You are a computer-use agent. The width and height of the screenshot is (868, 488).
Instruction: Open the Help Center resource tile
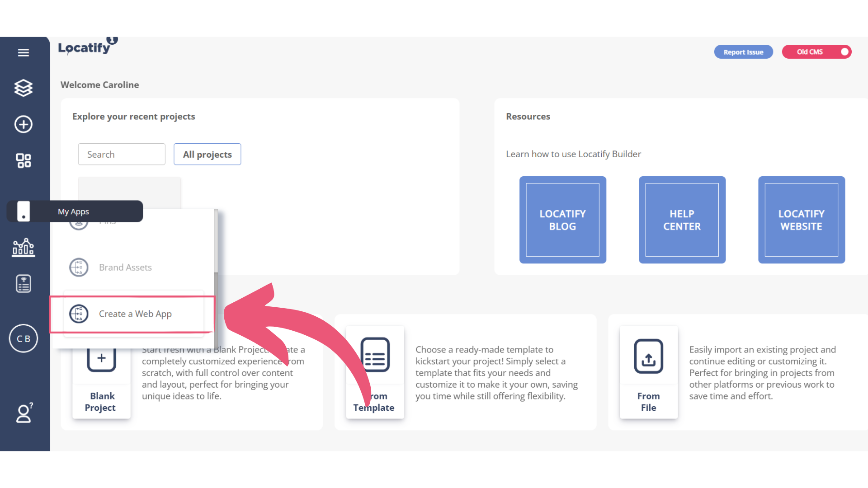682,220
